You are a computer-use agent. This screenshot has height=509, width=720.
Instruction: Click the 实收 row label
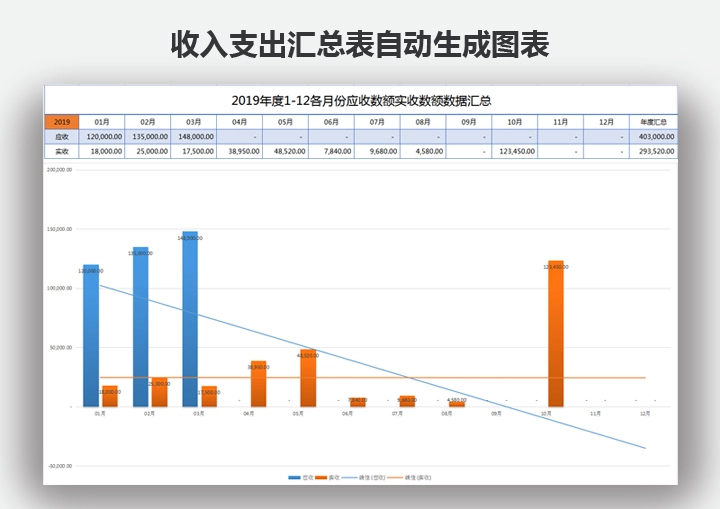point(61,152)
